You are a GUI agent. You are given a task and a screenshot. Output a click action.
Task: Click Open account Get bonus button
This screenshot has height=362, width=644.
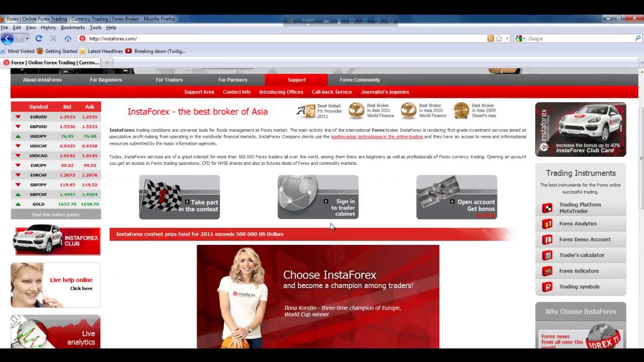[x=457, y=197]
